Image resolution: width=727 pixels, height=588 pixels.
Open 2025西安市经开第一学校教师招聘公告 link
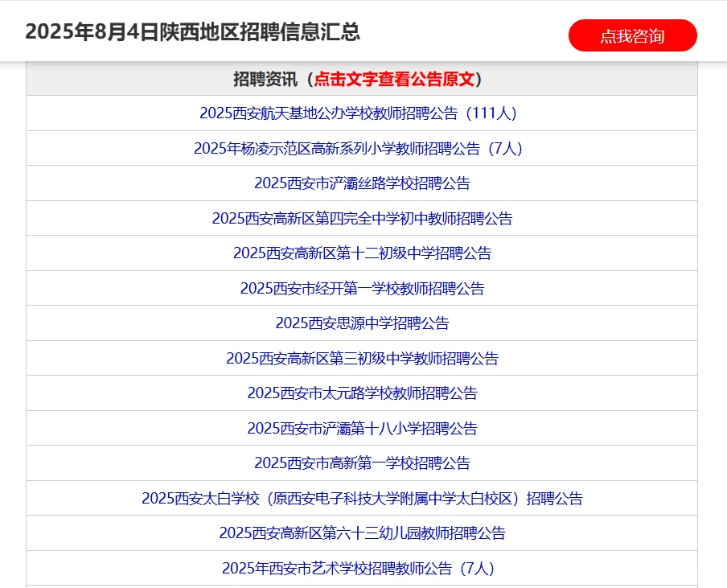point(362,289)
